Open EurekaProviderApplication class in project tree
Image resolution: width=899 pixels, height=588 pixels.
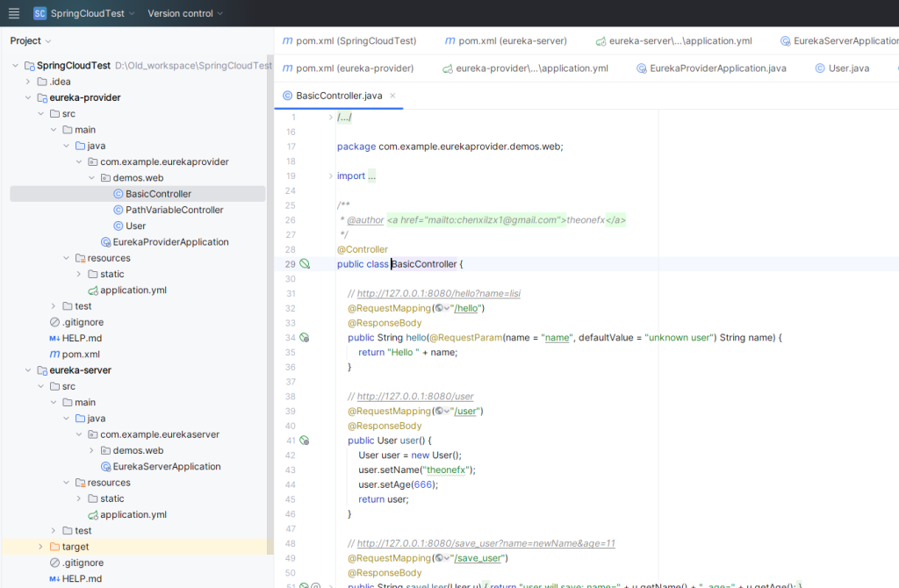click(171, 242)
